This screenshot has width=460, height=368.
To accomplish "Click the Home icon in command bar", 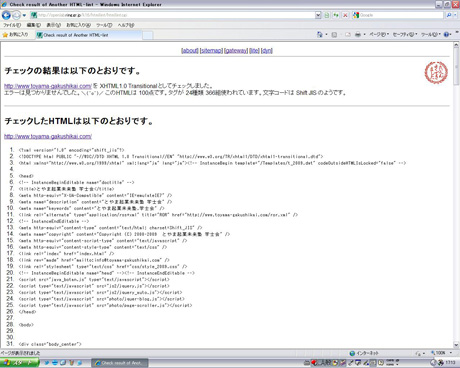I will pyautogui.click(x=320, y=34).
